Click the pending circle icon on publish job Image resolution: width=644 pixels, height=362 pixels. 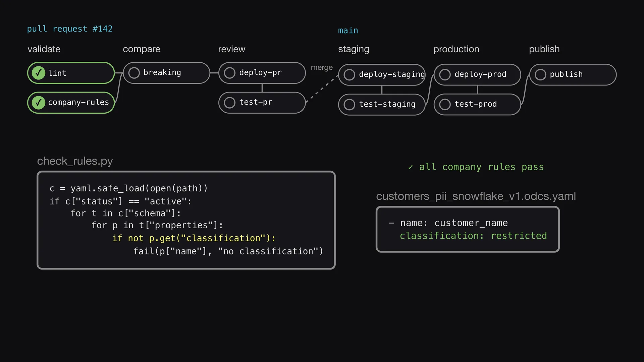pyautogui.click(x=541, y=75)
